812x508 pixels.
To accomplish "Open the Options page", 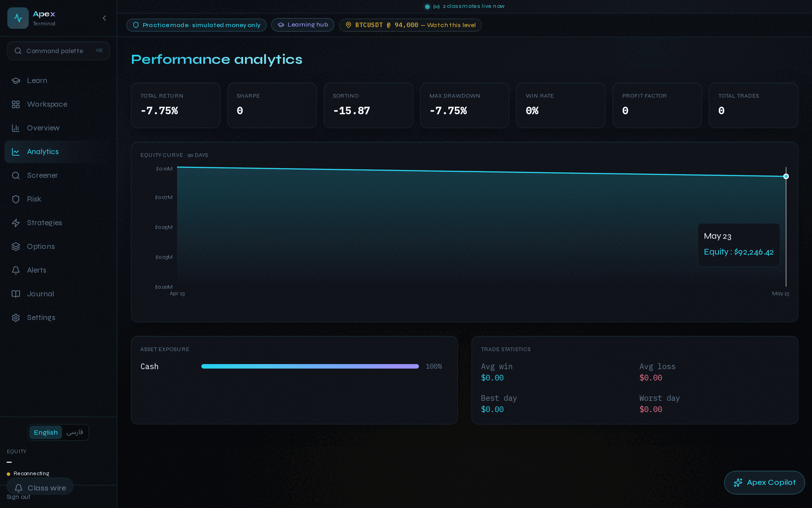I will tap(58, 247).
